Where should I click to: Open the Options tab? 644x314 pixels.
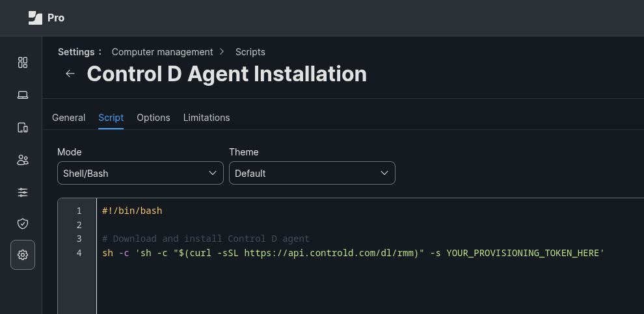pos(154,118)
